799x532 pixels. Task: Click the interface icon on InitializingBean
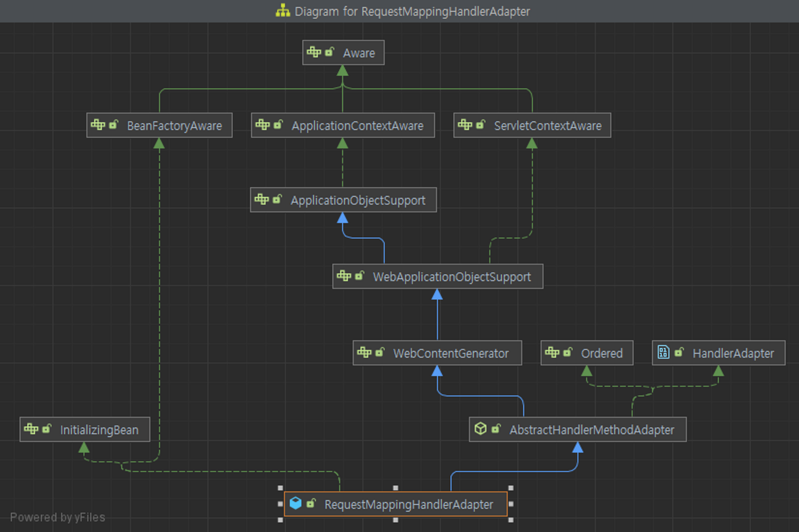pyautogui.click(x=31, y=429)
